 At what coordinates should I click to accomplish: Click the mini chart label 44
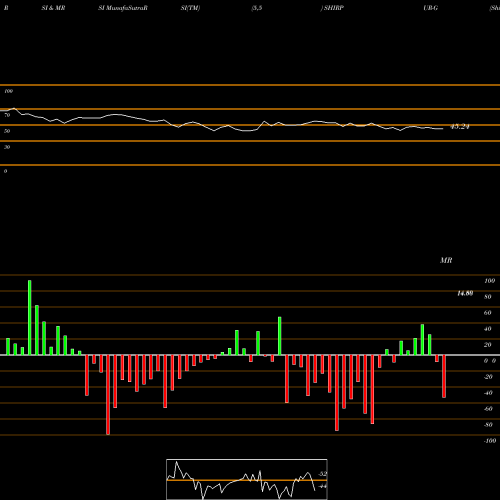[323, 486]
